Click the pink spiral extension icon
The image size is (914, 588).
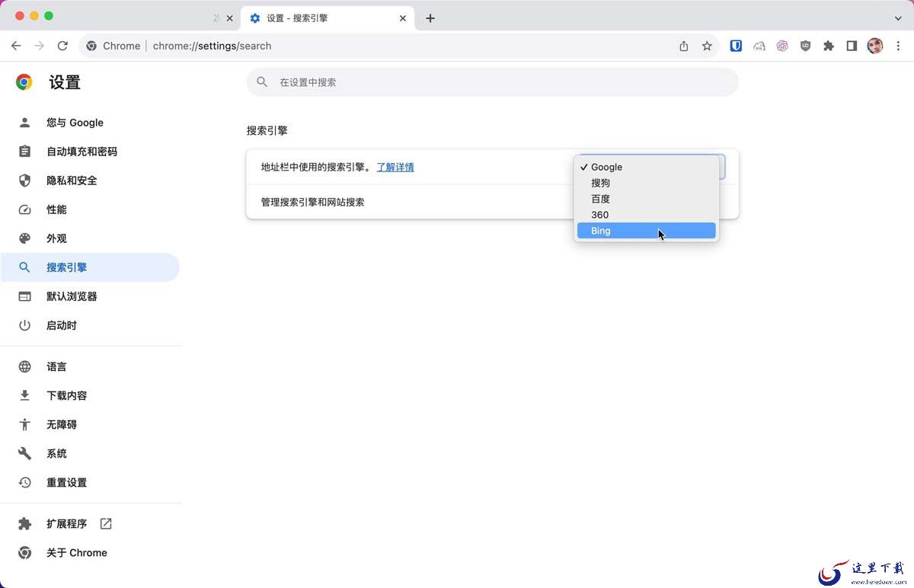tap(782, 46)
